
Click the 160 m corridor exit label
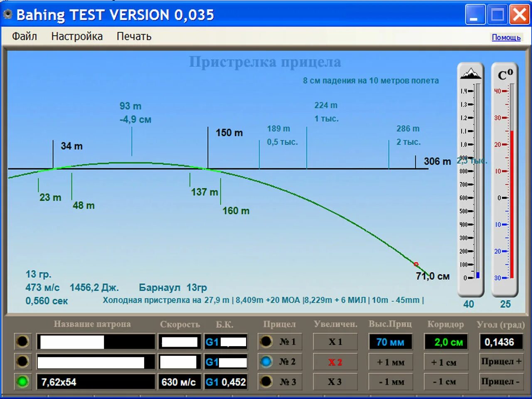(236, 211)
